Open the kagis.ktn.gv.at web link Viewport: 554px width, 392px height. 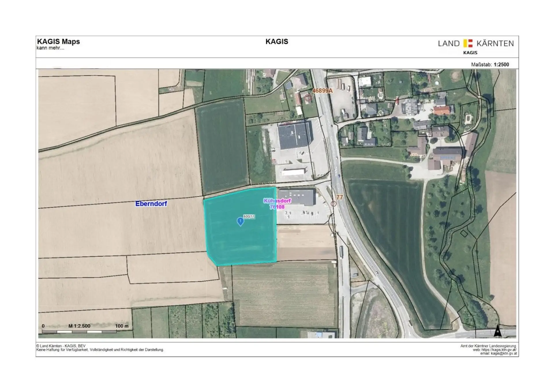499,350
